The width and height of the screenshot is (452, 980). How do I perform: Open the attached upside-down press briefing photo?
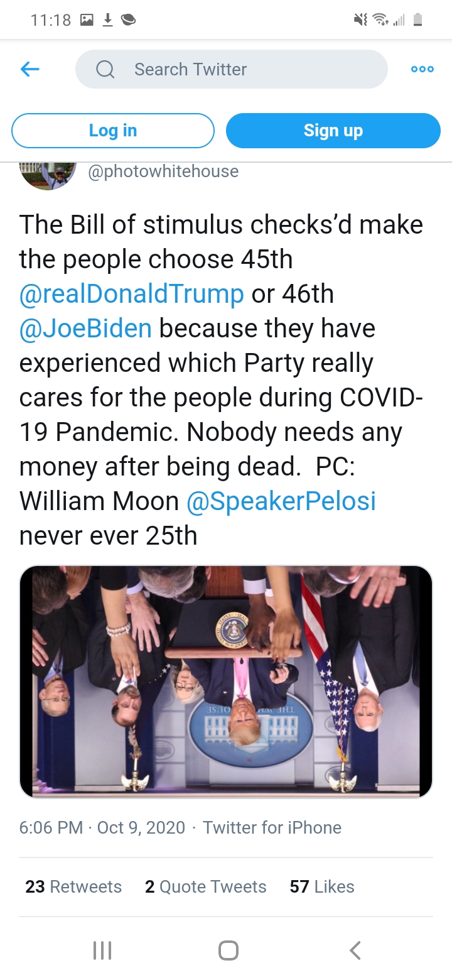[226, 682]
